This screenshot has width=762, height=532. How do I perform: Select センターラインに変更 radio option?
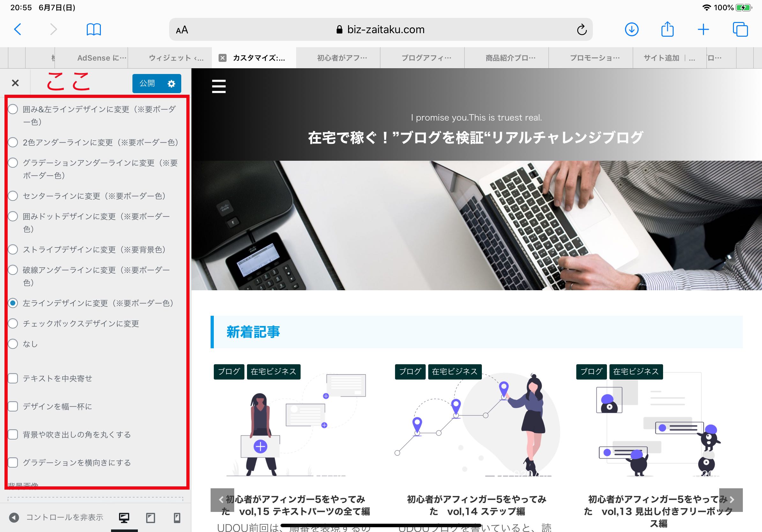click(x=13, y=196)
